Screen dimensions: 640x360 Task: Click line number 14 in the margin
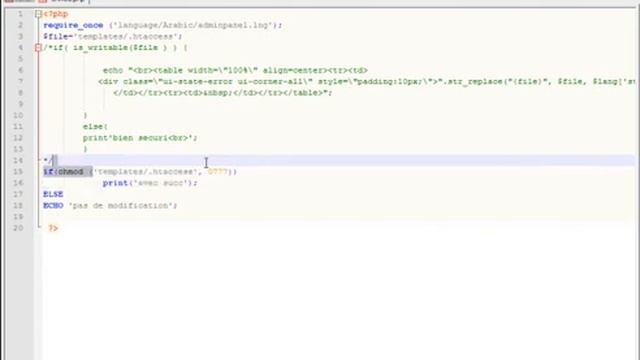click(18, 160)
